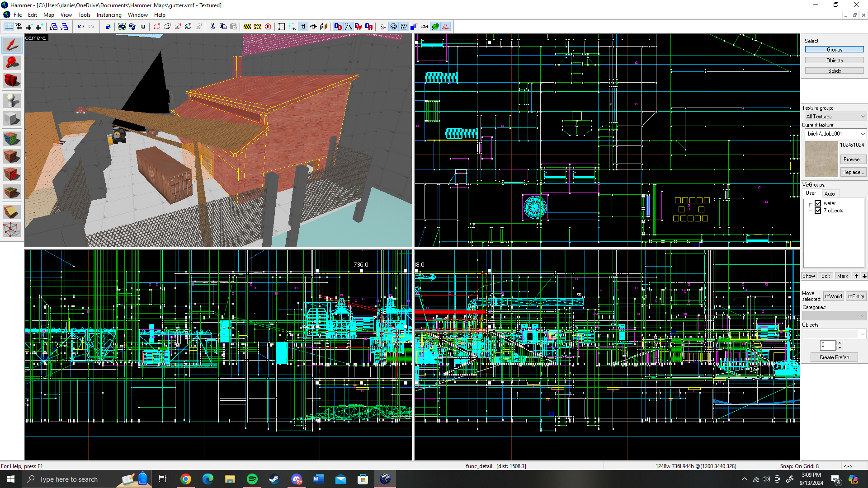Click the adobe001 texture preview thumbnail
This screenshot has width=868, height=488.
pos(821,159)
